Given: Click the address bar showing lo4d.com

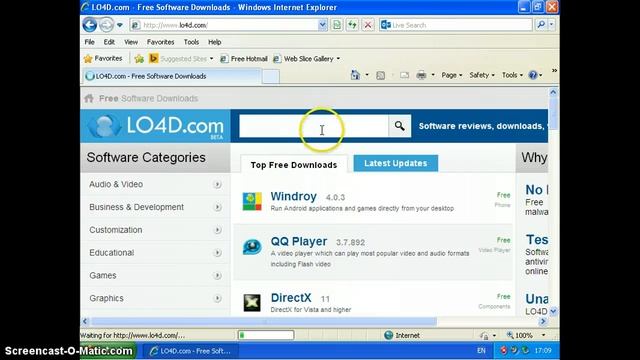Looking at the screenshot, I should tap(229, 25).
